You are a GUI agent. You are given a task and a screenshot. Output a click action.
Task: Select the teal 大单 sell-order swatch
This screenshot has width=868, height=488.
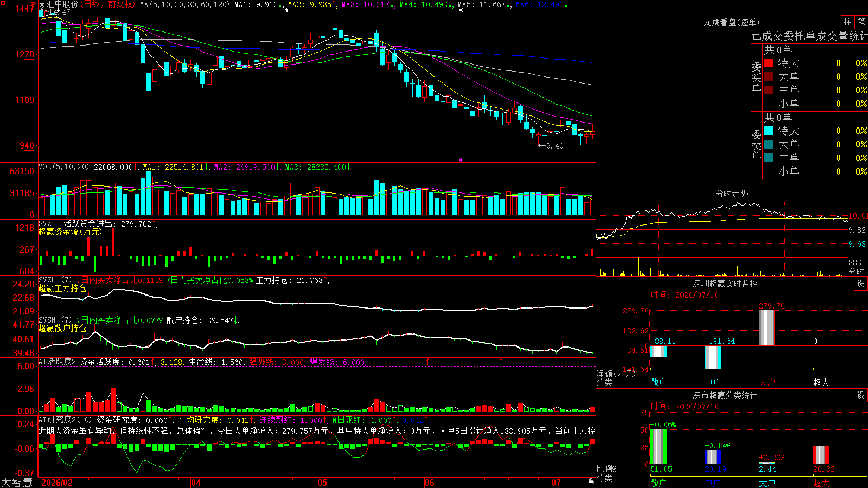(x=768, y=144)
